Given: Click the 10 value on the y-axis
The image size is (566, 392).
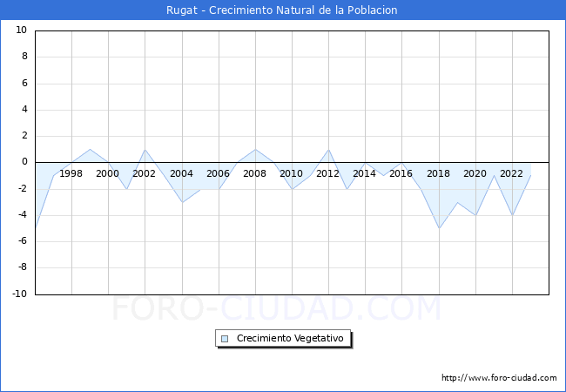Looking at the screenshot, I should tap(22, 30).
